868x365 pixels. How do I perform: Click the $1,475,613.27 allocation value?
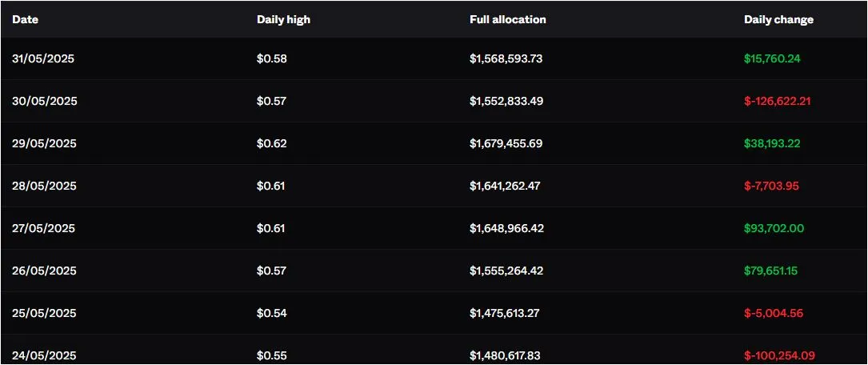click(504, 314)
